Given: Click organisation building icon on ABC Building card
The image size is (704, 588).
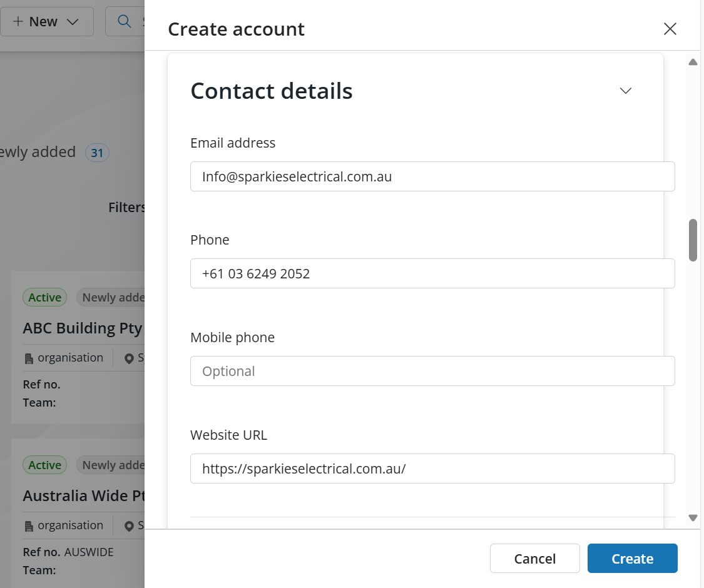Looking at the screenshot, I should tap(29, 358).
